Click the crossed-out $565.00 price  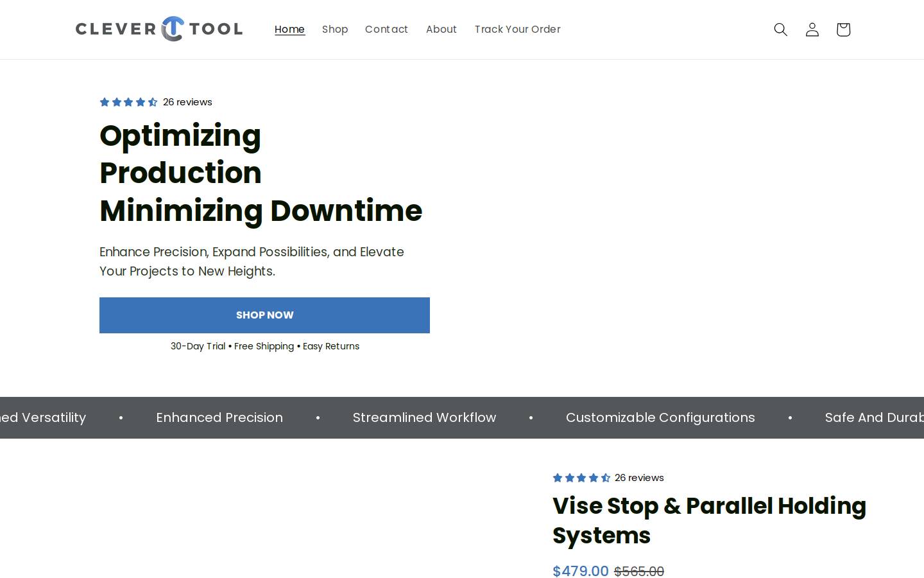pos(639,572)
